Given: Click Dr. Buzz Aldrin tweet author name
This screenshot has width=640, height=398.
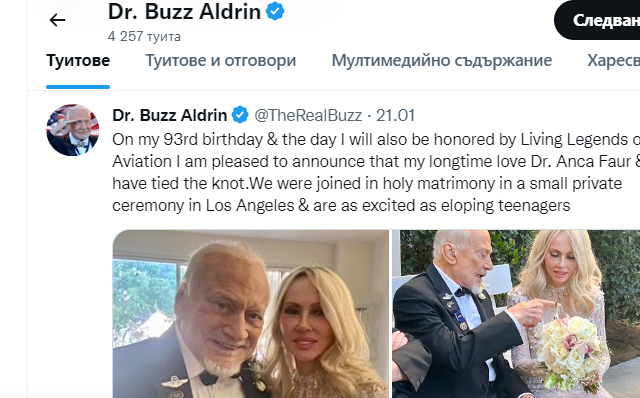Looking at the screenshot, I should [x=169, y=116].
